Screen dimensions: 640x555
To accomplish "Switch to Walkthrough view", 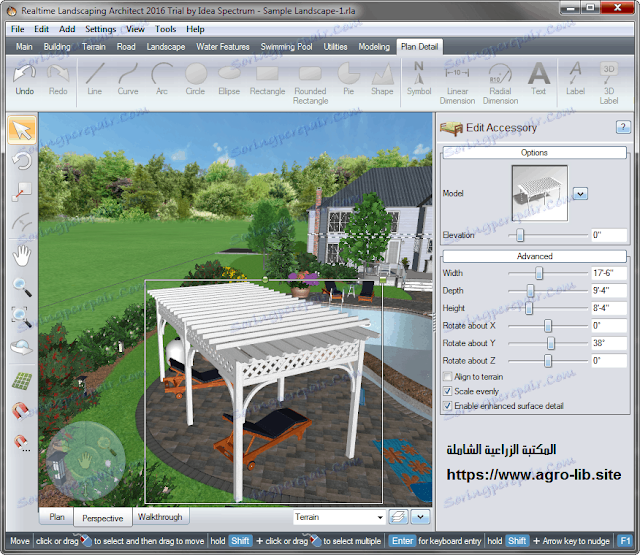I will [x=160, y=517].
